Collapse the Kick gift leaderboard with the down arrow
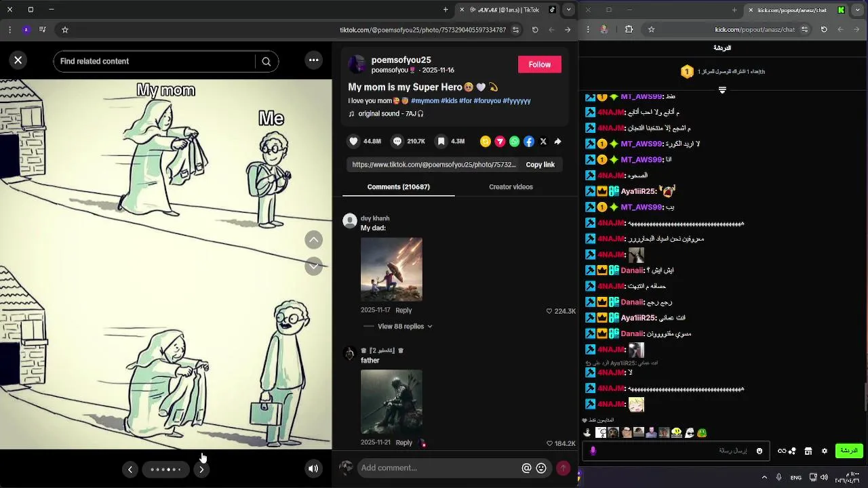Screen dimensions: 868x488 722,90
